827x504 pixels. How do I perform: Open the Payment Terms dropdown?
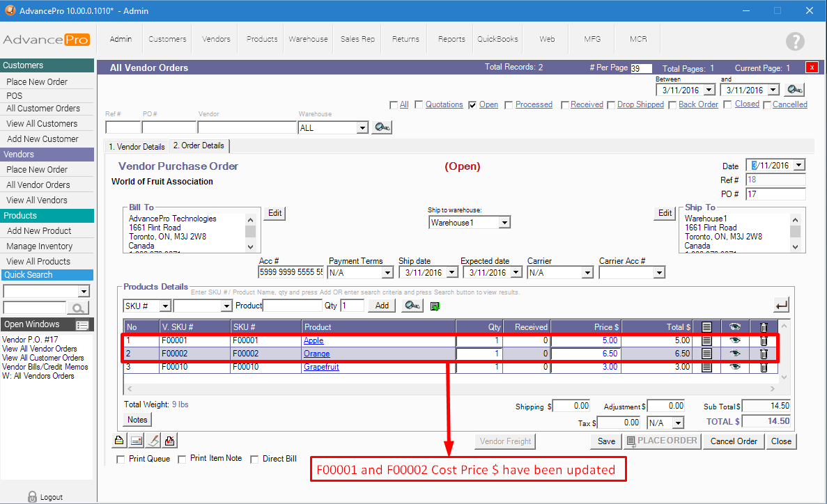click(x=388, y=273)
